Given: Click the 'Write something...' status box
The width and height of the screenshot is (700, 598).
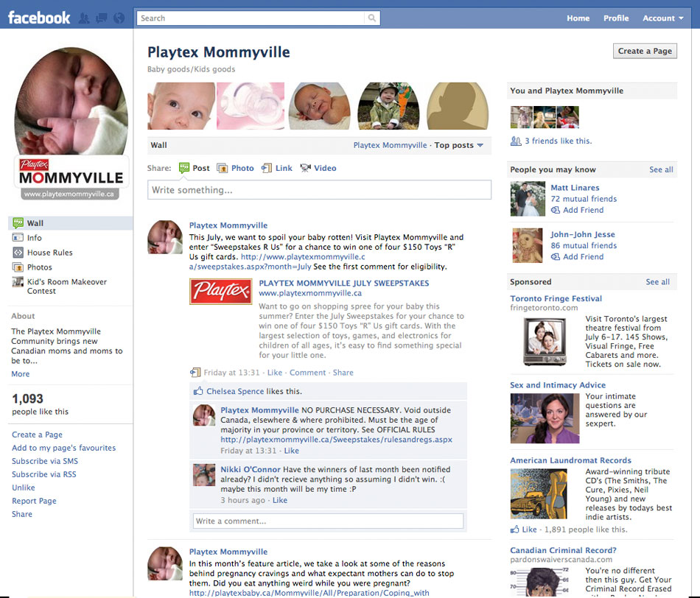Looking at the screenshot, I should pos(319,190).
